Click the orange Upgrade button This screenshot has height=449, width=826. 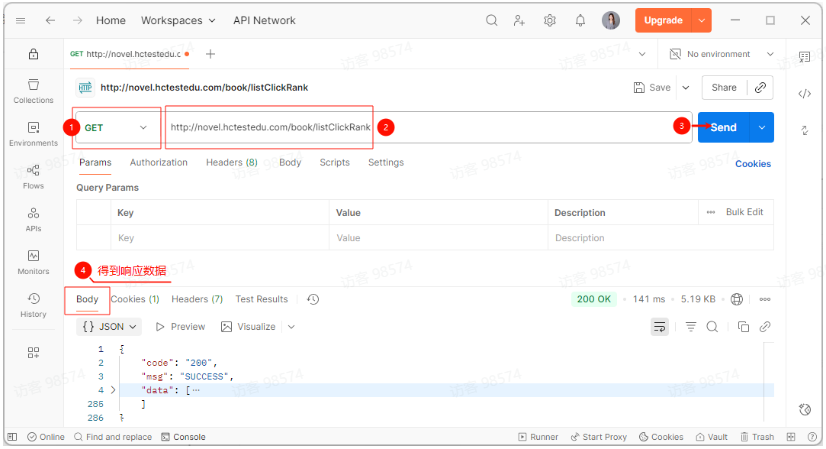[x=663, y=21]
